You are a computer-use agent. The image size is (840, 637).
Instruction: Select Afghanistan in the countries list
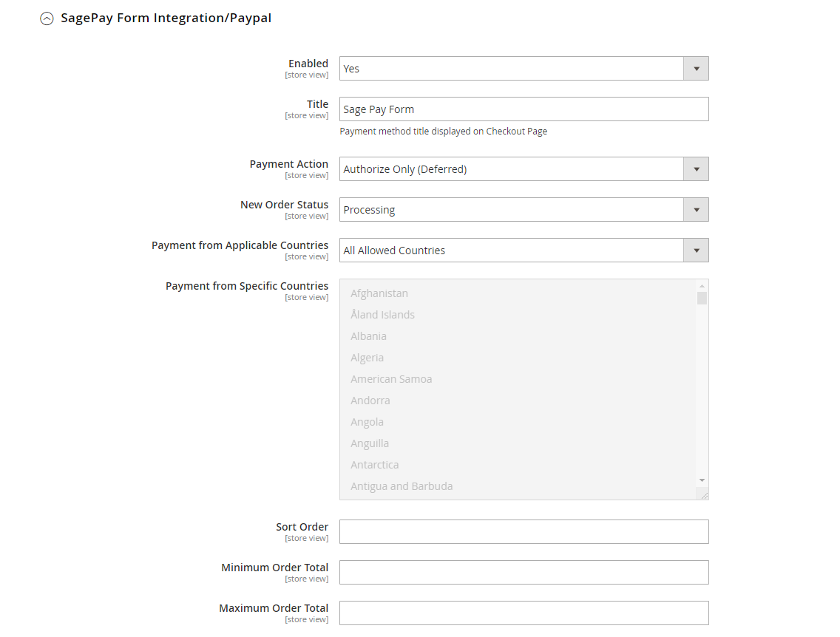click(379, 293)
